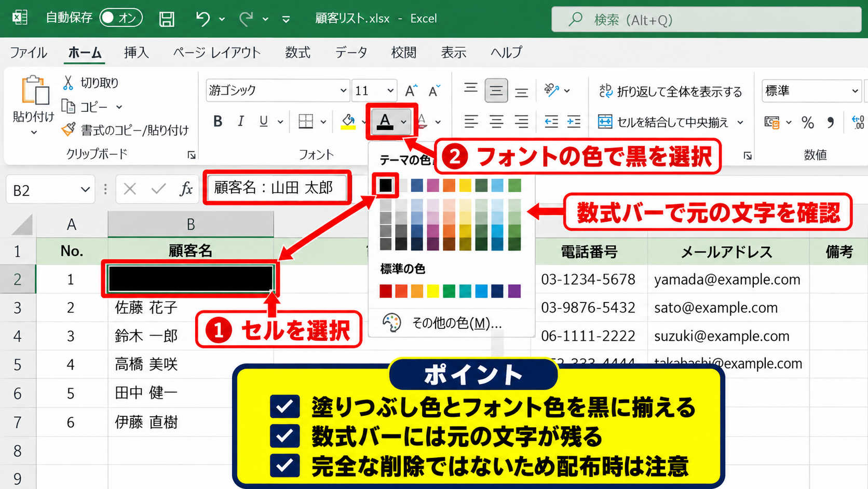Viewport: 868px width, 489px height.
Task: Decrease font size with smaller A icon
Action: [434, 91]
